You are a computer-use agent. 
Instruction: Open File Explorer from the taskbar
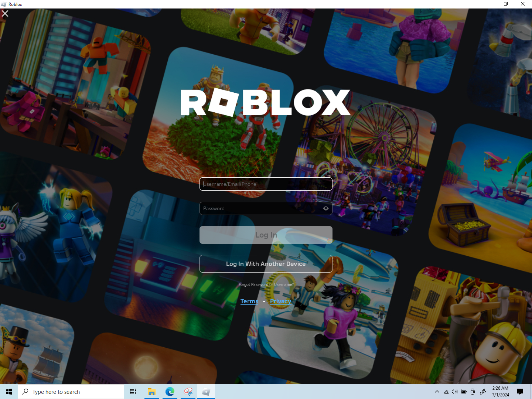(151, 392)
